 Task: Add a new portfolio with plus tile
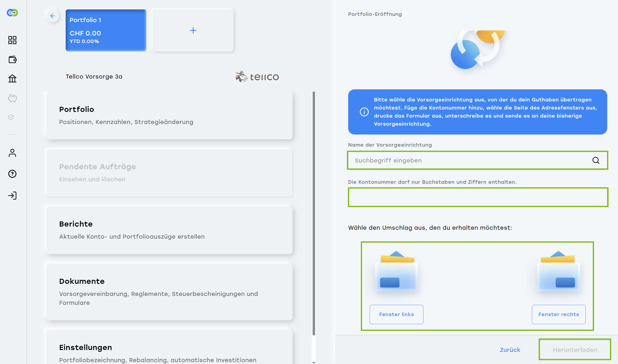[x=193, y=30]
